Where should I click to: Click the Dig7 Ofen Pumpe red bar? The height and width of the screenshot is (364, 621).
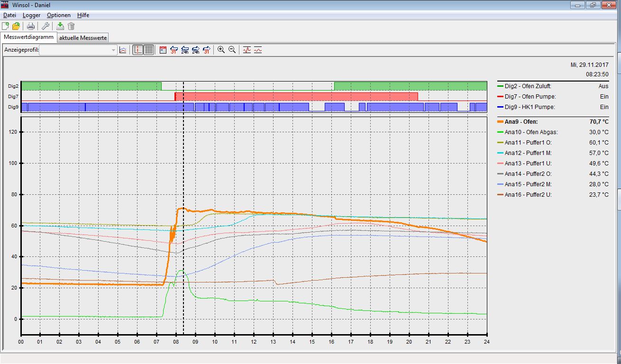click(296, 96)
